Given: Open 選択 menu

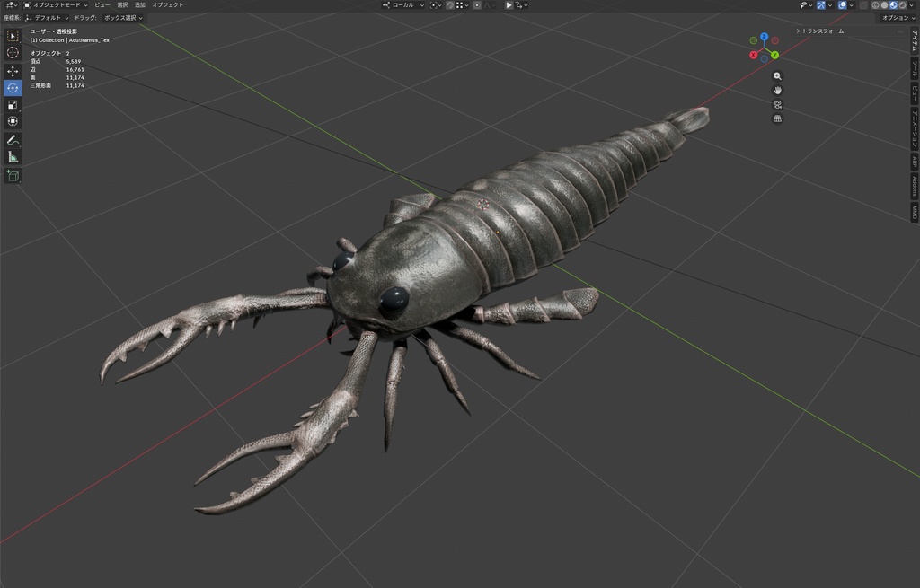Looking at the screenshot, I should tap(122, 5).
